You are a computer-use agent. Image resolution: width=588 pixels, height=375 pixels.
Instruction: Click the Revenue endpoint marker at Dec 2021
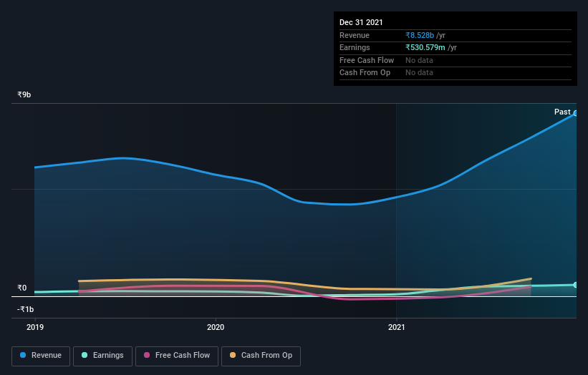575,113
